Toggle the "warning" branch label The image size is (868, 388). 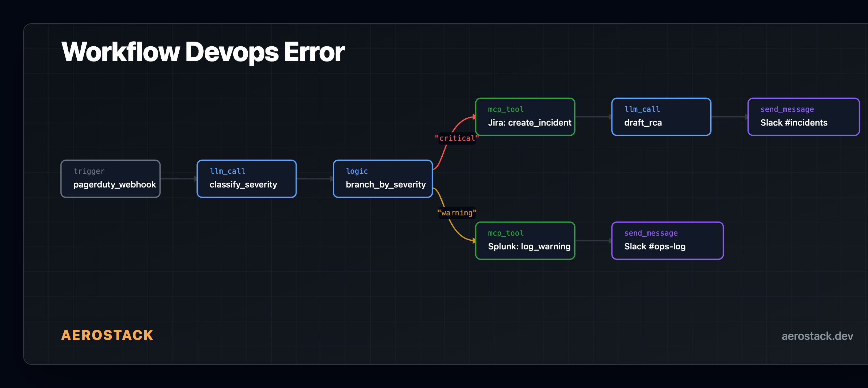(457, 212)
